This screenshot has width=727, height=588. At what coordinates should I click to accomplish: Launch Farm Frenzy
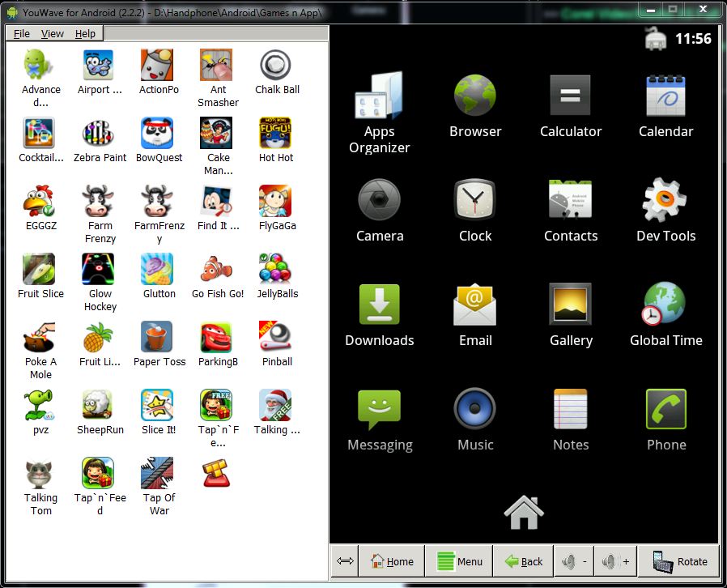pos(99,199)
